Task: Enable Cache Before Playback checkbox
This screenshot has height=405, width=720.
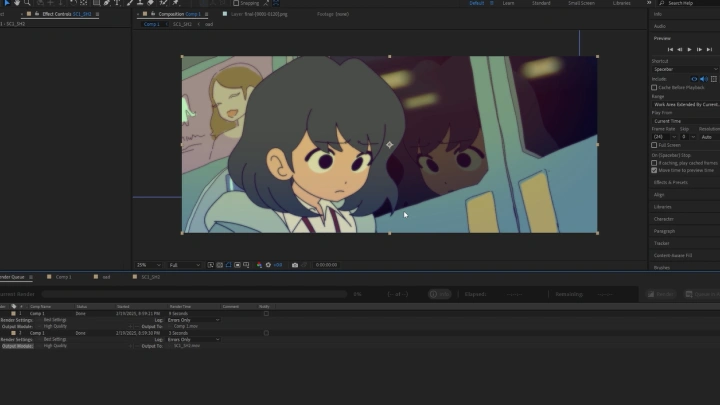Action: click(654, 87)
